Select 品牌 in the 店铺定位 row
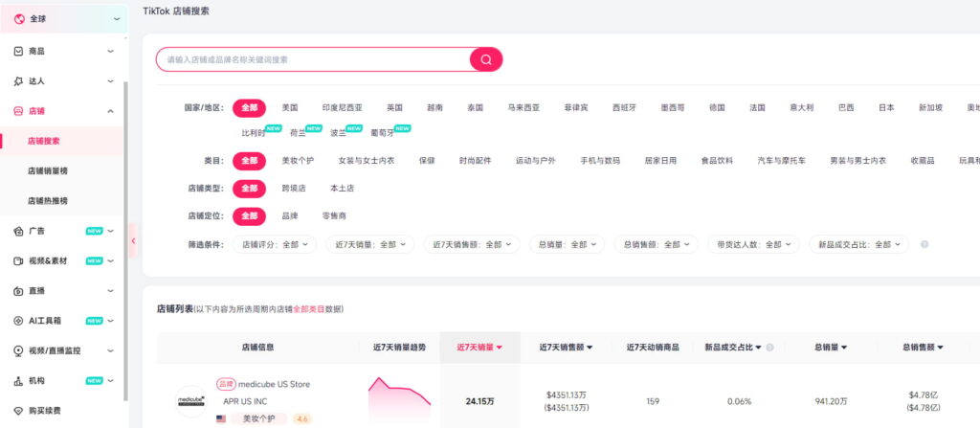 click(x=290, y=215)
